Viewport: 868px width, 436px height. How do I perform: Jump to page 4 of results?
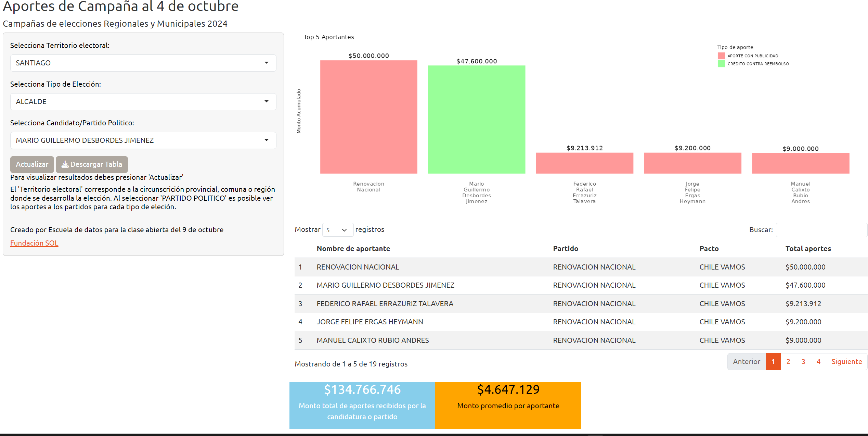click(x=818, y=361)
